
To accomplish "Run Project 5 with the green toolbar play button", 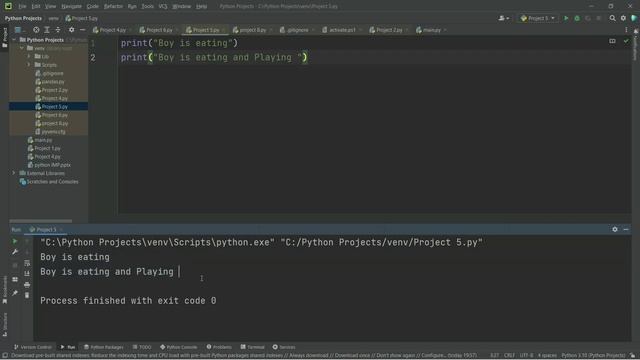I will click(566, 18).
